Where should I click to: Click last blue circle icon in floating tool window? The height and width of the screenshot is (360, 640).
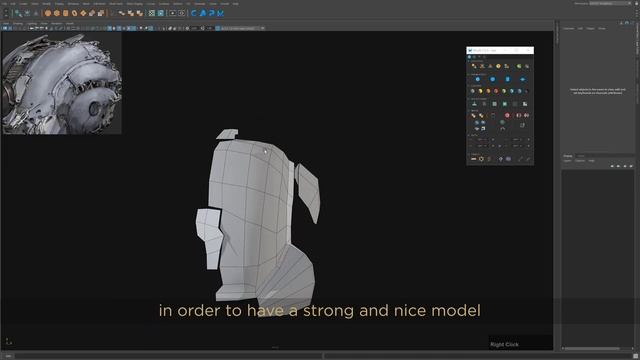(522, 79)
